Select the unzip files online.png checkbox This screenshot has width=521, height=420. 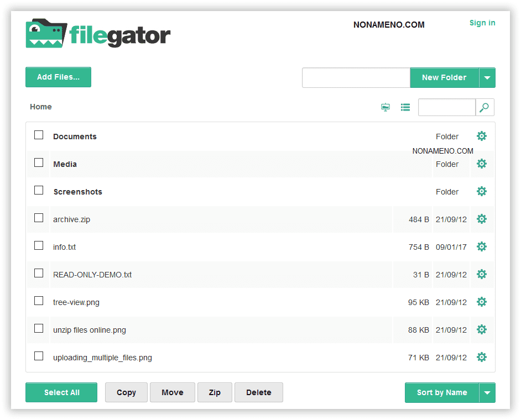coord(39,328)
